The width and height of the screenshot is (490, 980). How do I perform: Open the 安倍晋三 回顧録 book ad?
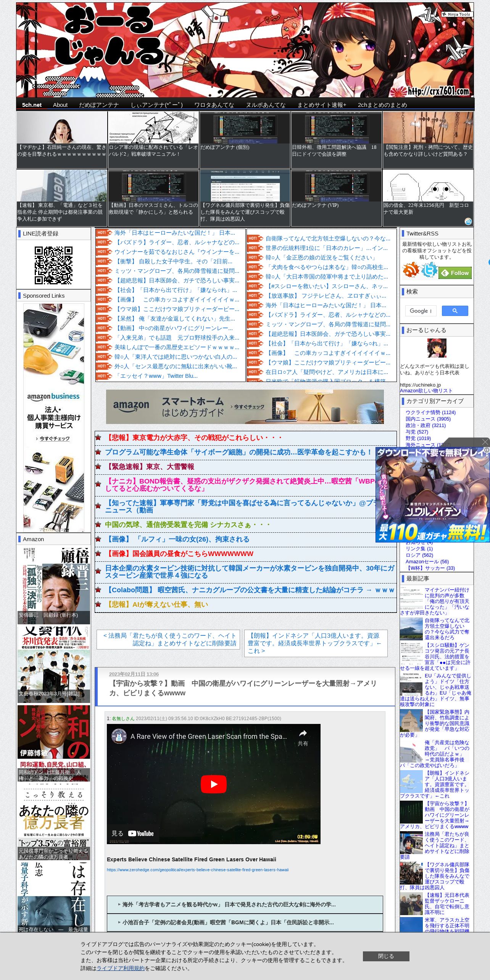pos(54,586)
